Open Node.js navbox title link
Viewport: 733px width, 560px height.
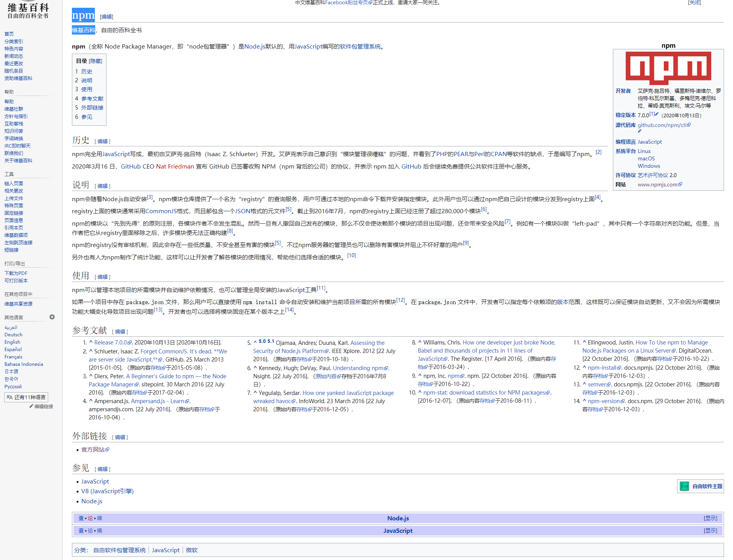(398, 518)
